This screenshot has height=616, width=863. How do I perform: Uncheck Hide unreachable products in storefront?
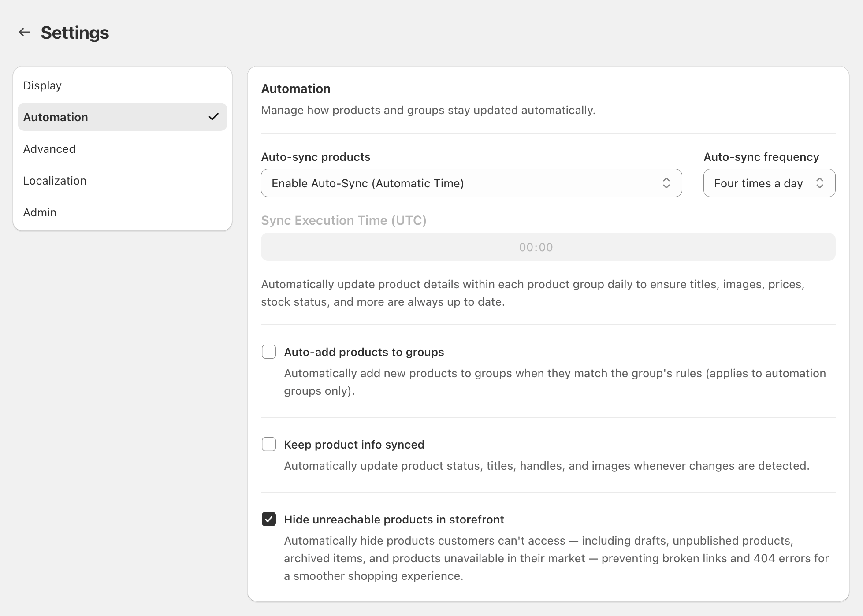pos(269,519)
